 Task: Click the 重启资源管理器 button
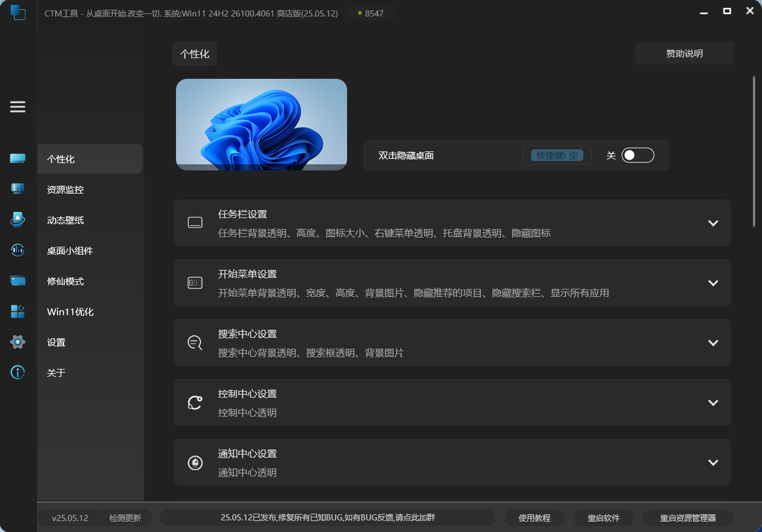pyautogui.click(x=688, y=518)
